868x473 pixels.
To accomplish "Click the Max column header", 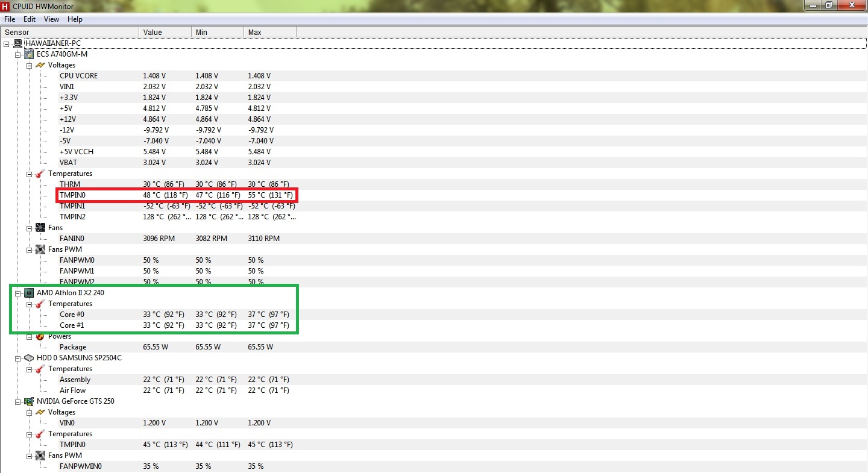I will [x=270, y=32].
